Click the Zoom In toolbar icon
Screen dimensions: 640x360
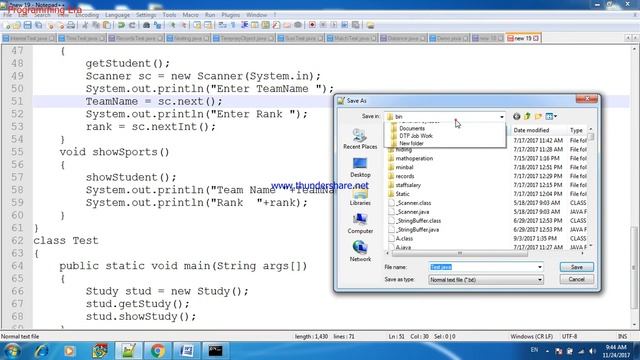click(172, 25)
